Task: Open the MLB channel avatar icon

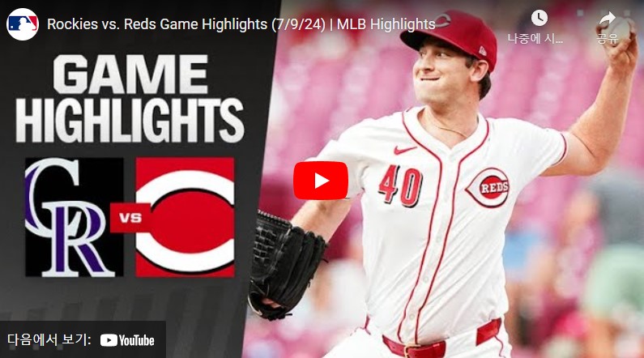Action: (x=23, y=24)
